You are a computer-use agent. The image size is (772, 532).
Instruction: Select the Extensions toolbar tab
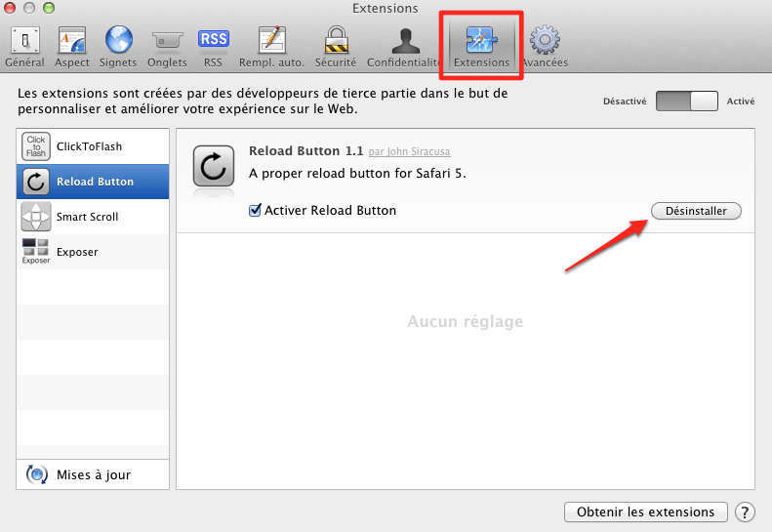(x=481, y=47)
